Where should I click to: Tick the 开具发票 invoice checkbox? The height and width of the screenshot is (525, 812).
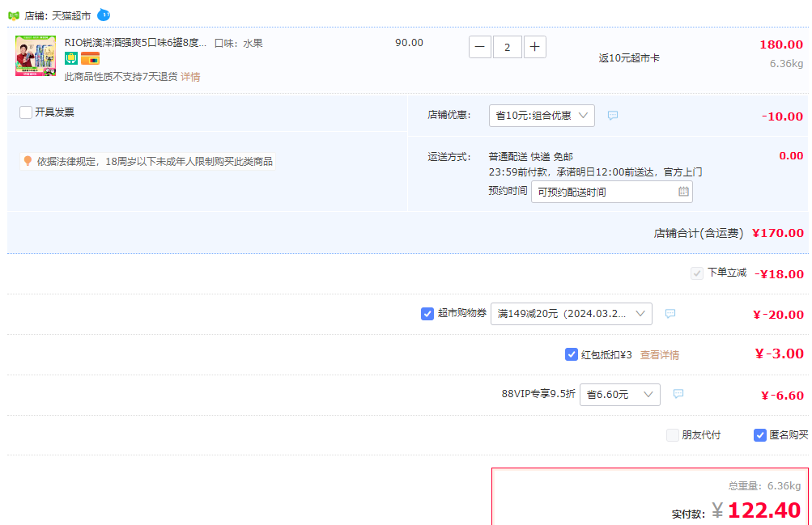(x=26, y=112)
